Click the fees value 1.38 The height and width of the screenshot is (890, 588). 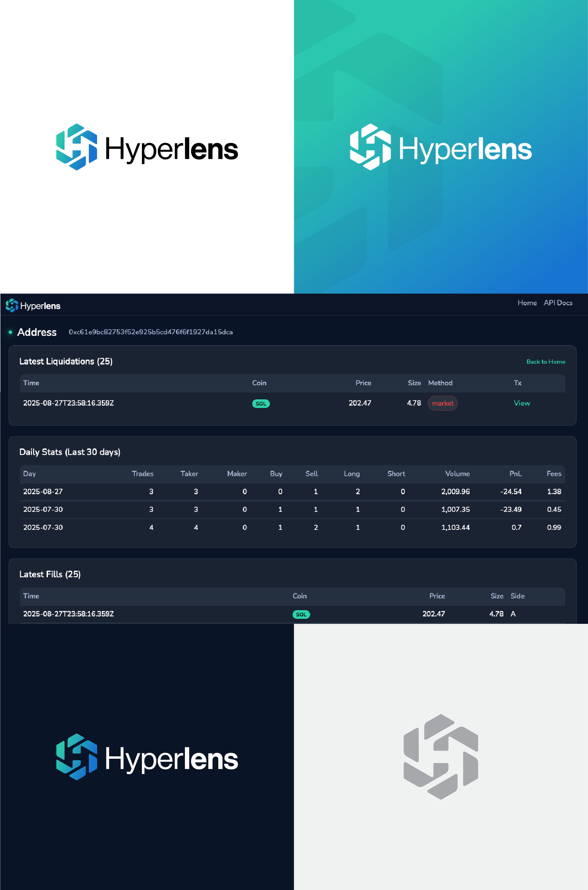pos(554,491)
